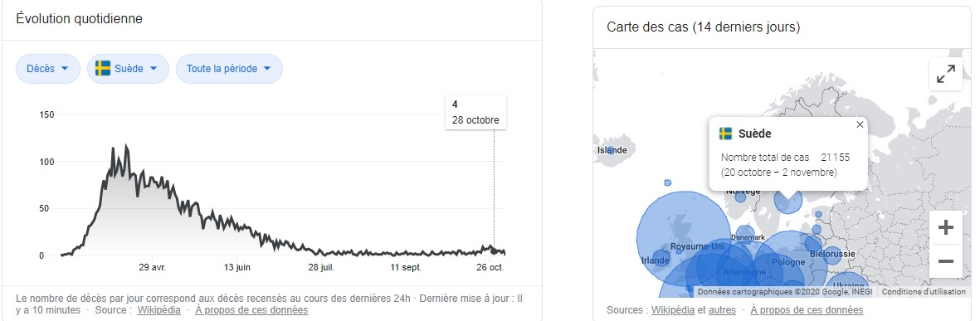Open the Décès metric dropdown
Screen dimensions: 980x321
(48, 69)
